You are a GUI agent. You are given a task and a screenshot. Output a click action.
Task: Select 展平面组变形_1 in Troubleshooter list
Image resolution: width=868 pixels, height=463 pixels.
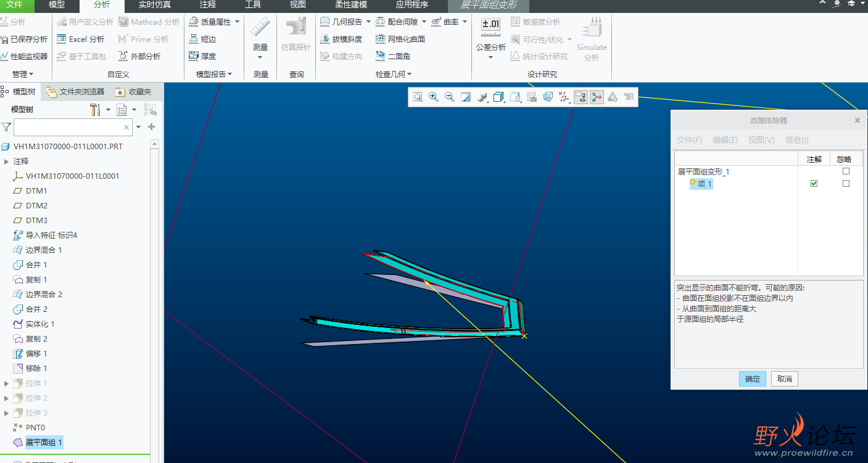tap(703, 171)
